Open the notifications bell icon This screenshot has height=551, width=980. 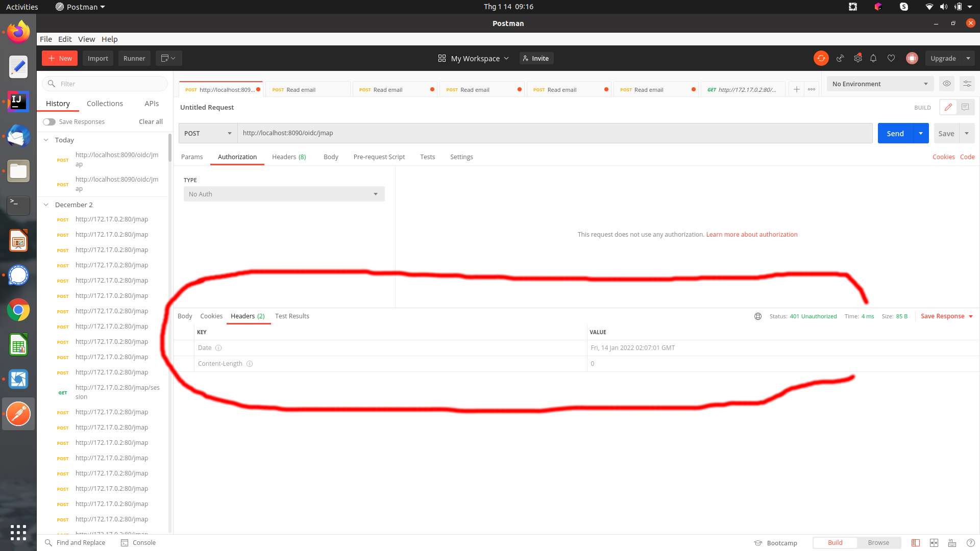[x=873, y=58]
